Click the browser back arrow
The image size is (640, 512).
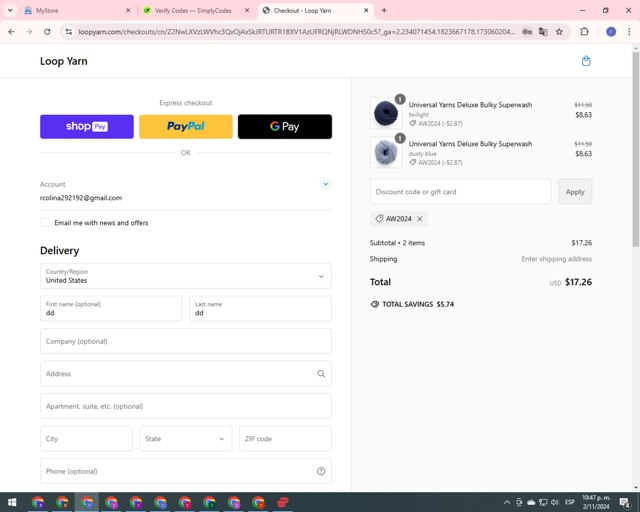point(11,31)
